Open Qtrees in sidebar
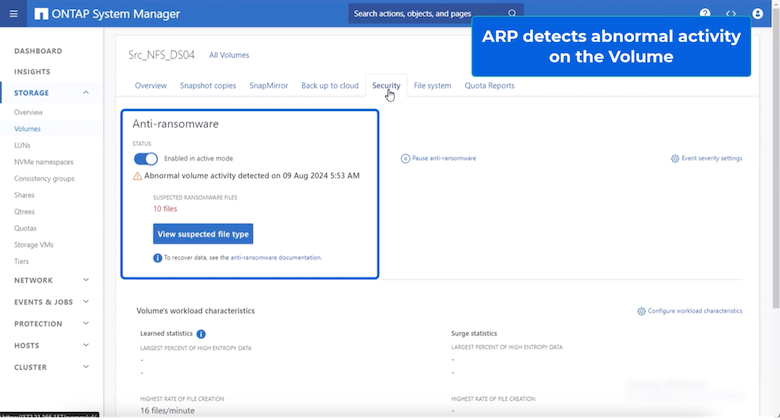The image size is (780, 420). pos(24,212)
